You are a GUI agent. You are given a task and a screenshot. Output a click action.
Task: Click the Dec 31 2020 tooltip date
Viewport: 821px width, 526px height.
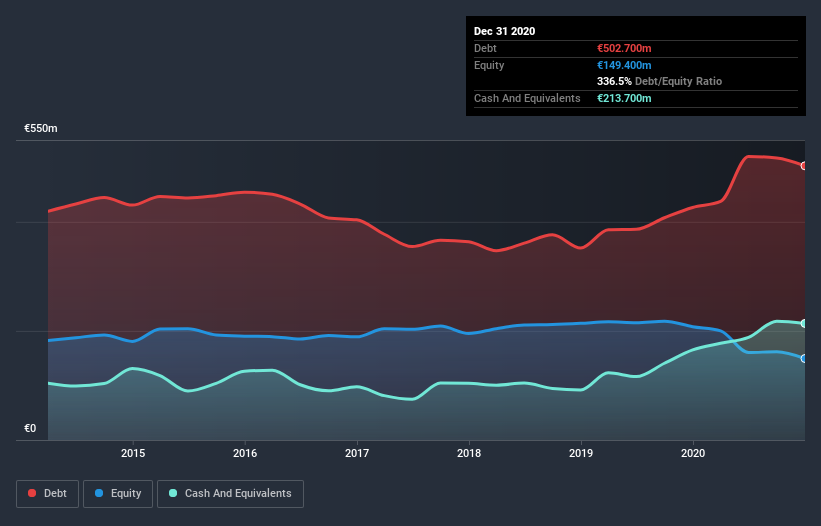pyautogui.click(x=504, y=31)
